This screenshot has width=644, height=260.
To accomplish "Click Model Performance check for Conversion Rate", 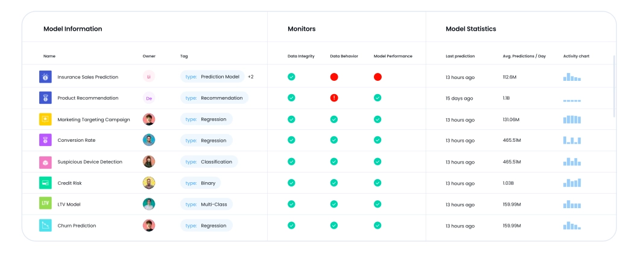I will point(377,140).
